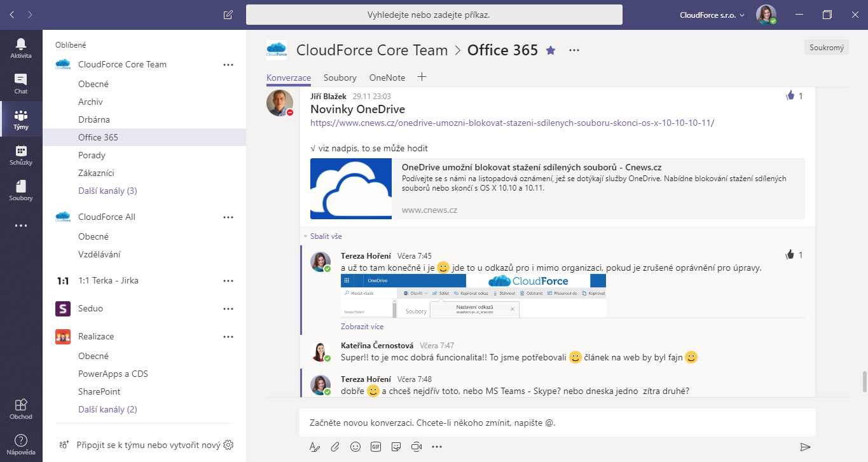Screen dimensions: 868x462
Task: Send message with the arrow icon
Action: coord(805,447)
